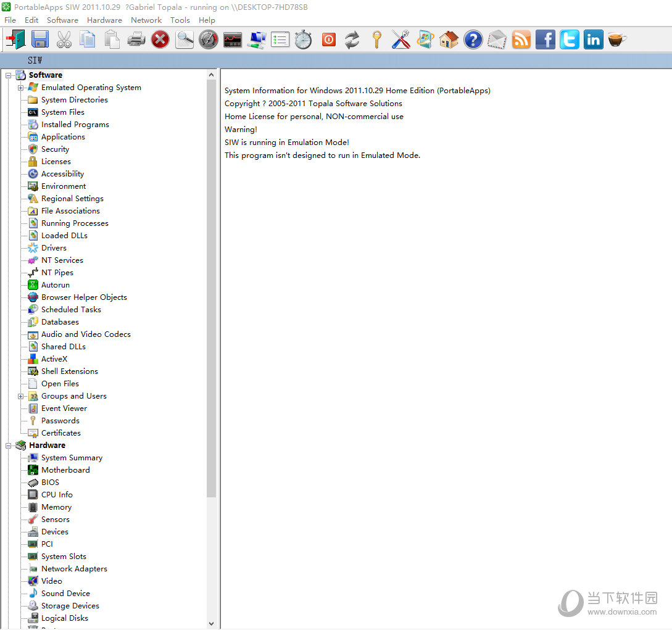This screenshot has width=672, height=630.
Task: Open the Network menu
Action: point(146,20)
